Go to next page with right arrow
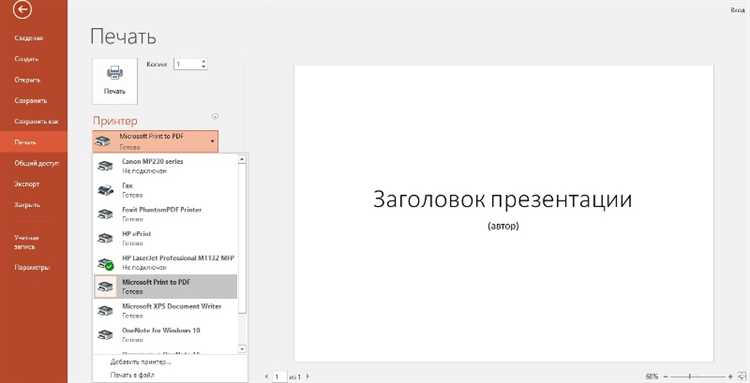Viewport: 750px width, 383px height. point(308,377)
